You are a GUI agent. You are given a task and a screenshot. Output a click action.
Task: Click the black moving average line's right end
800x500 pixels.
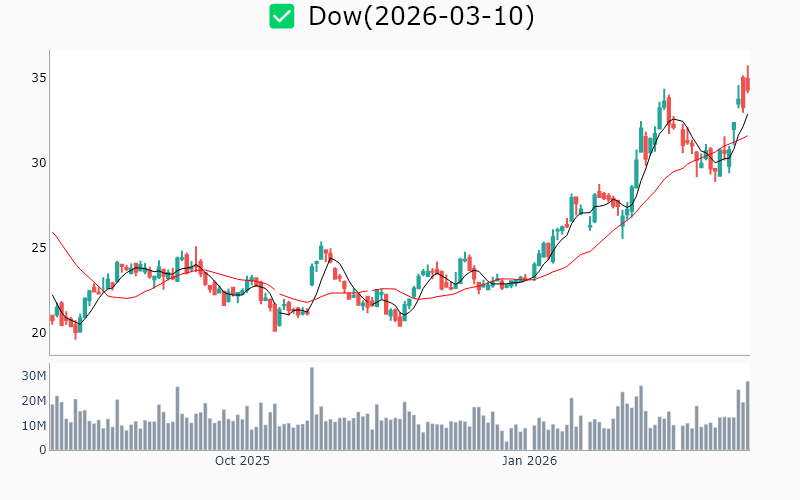(x=747, y=115)
